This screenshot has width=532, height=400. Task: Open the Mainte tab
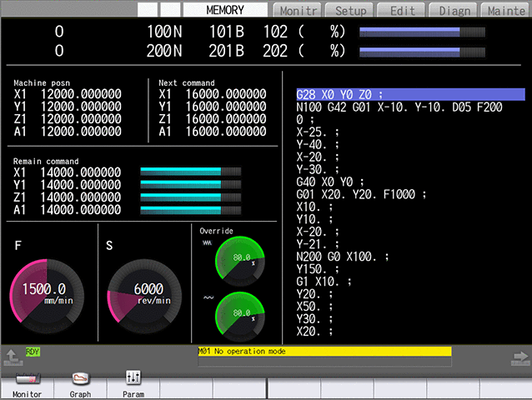tap(504, 11)
